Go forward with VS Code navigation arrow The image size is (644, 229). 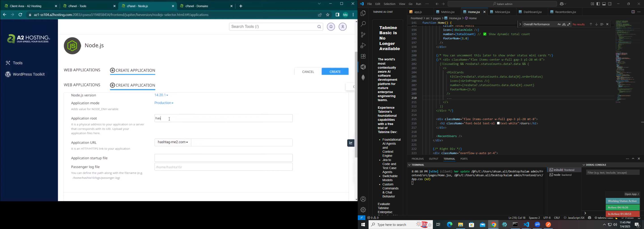(x=443, y=4)
